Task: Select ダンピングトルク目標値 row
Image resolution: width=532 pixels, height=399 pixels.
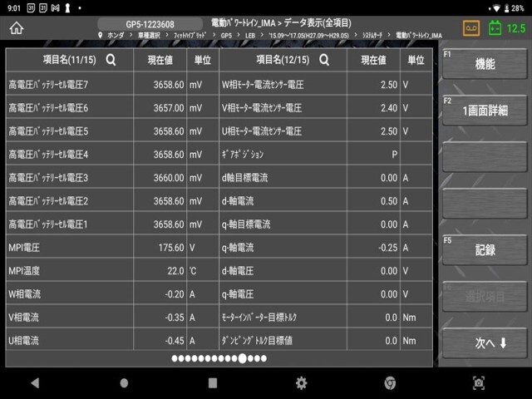Action: (326, 340)
